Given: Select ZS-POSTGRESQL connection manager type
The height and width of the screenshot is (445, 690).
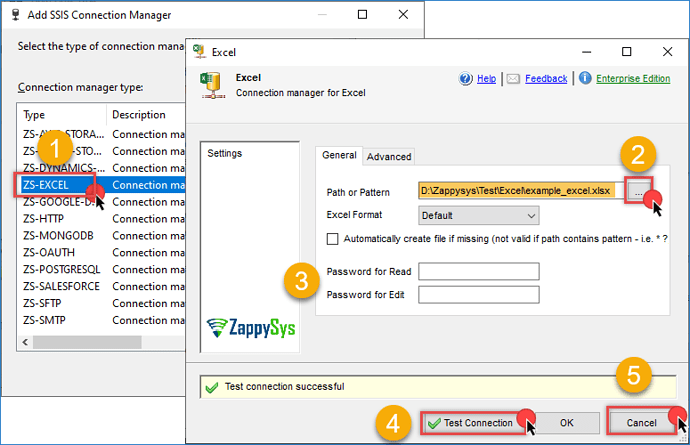Looking at the screenshot, I should (63, 269).
